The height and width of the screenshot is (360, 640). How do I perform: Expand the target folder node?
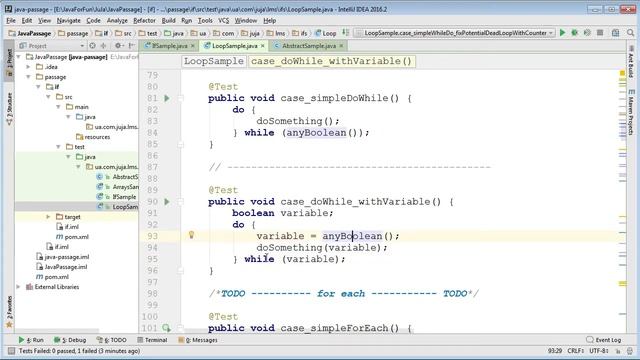point(48,217)
